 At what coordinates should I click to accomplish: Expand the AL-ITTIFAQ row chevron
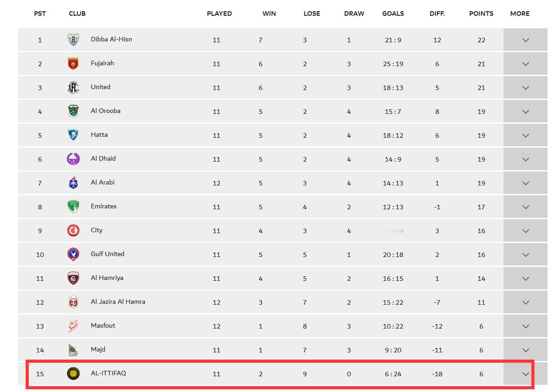(x=525, y=374)
